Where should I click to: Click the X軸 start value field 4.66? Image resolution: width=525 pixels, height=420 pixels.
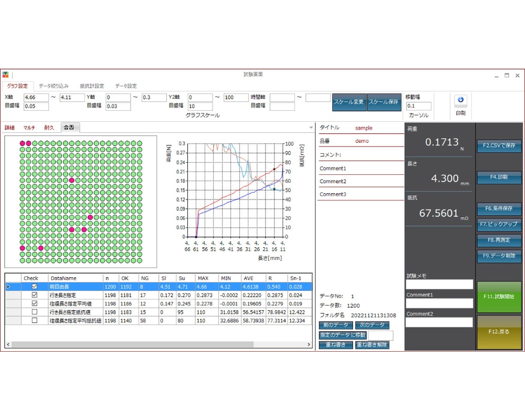tap(36, 98)
